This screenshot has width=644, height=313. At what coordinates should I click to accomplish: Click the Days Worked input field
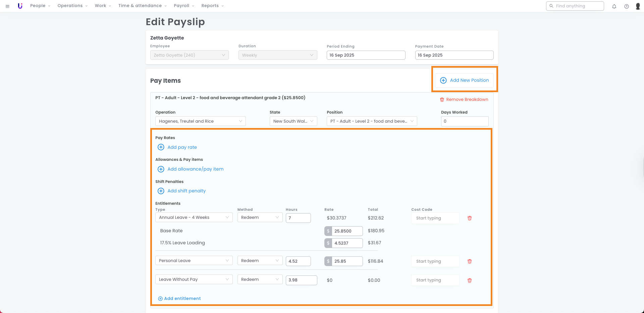[465, 121]
